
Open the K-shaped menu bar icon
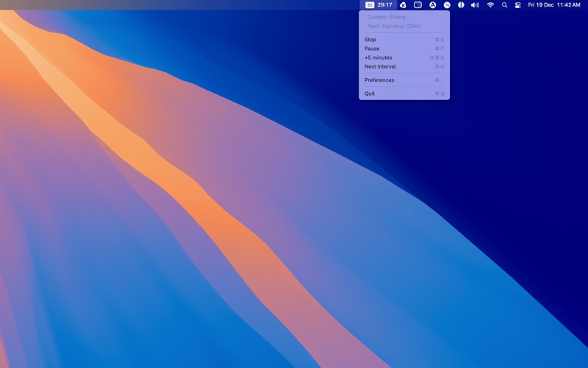(x=403, y=5)
